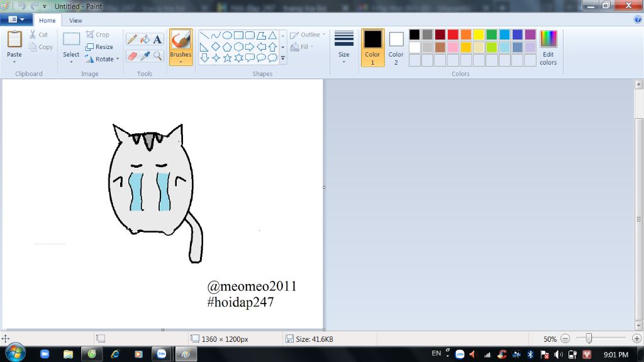Pick the green color swatch
The width and height of the screenshot is (644, 362).
point(491,35)
